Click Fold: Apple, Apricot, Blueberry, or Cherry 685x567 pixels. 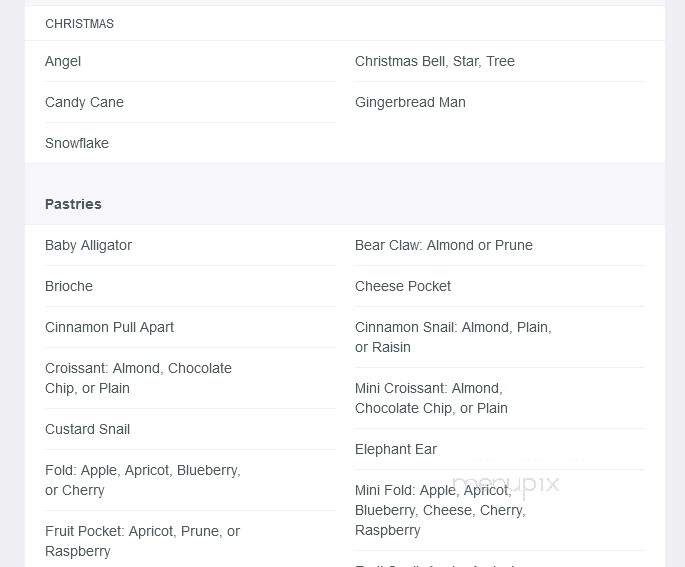(x=143, y=480)
